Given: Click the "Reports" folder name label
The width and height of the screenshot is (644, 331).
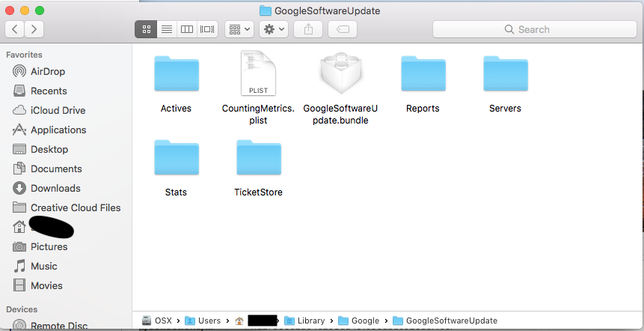Looking at the screenshot, I should coord(423,109).
